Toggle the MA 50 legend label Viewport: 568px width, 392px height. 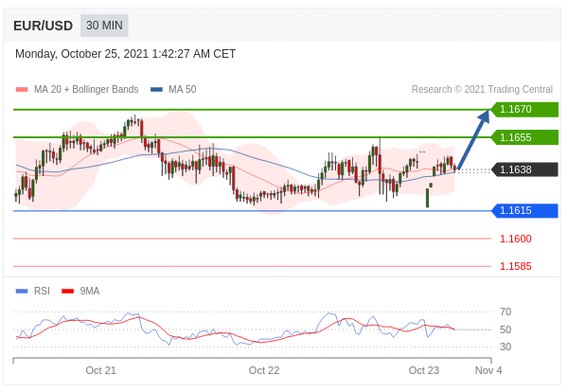(x=183, y=90)
